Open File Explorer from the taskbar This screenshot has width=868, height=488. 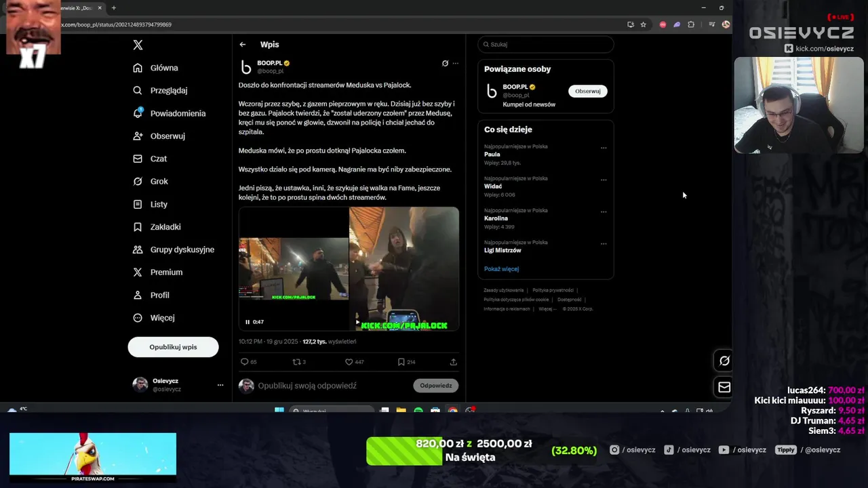(401, 411)
